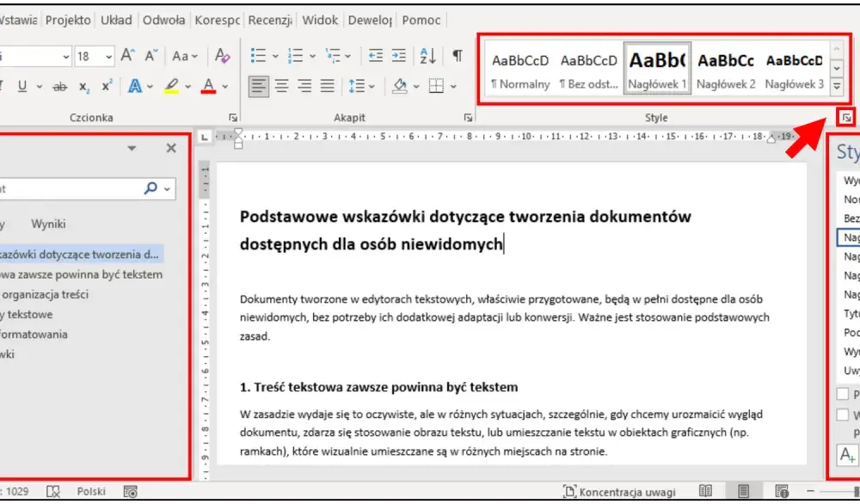Screen dimensions: 860x504
Task: Open the Pomoc ribbon tab
Action: 421,21
